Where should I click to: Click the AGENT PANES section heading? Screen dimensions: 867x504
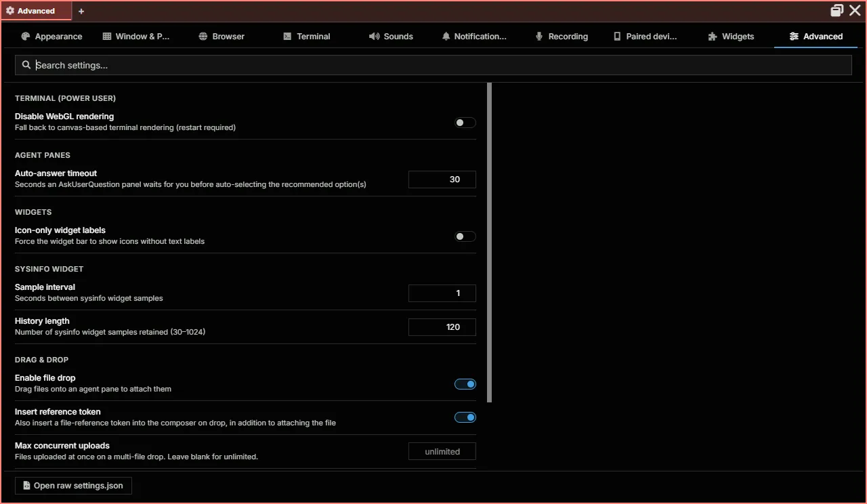pos(43,155)
